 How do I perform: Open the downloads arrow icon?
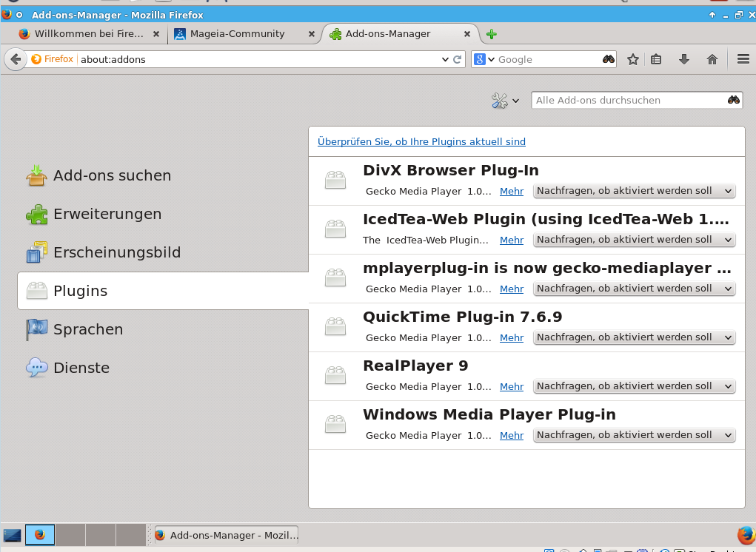[683, 60]
